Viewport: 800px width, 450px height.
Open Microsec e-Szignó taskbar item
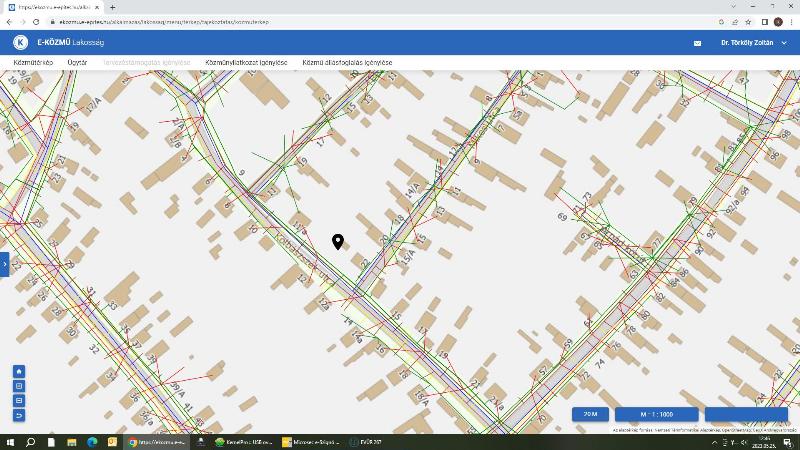click(311, 442)
